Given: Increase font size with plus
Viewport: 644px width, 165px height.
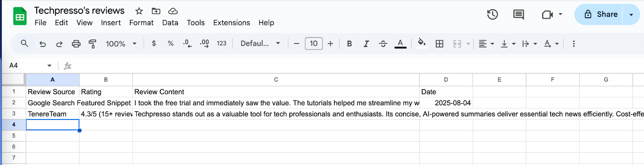Looking at the screenshot, I should (x=330, y=44).
